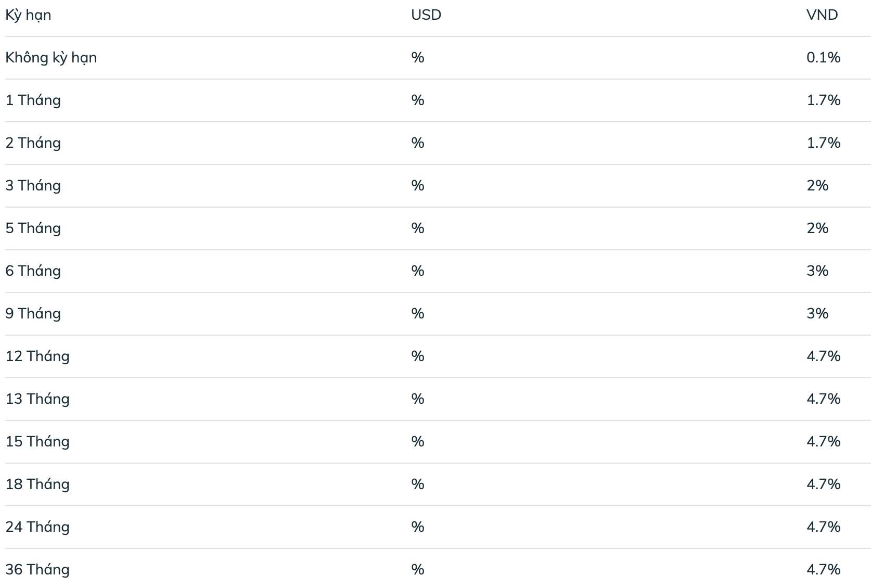Click VND rate for 12 Tháng

click(824, 356)
